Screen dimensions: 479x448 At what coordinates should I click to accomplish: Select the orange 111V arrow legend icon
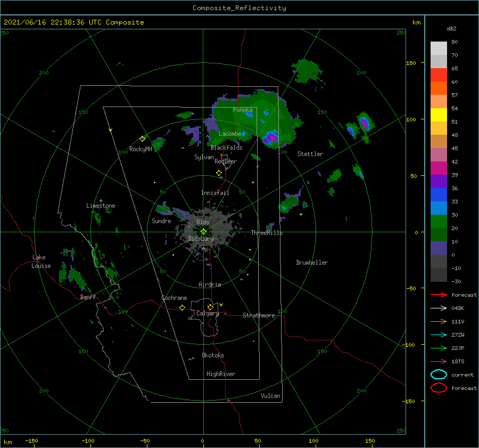click(439, 321)
